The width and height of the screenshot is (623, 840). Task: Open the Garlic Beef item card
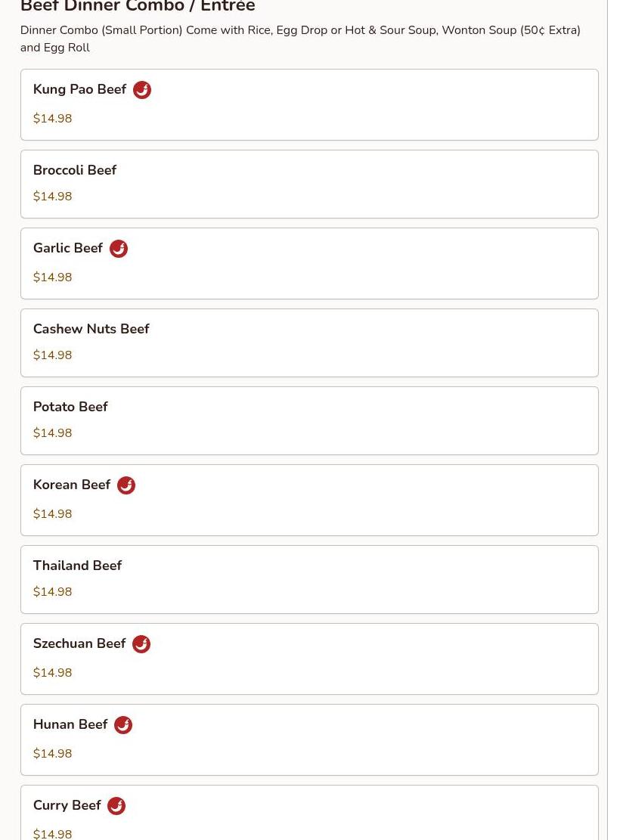coord(309,264)
